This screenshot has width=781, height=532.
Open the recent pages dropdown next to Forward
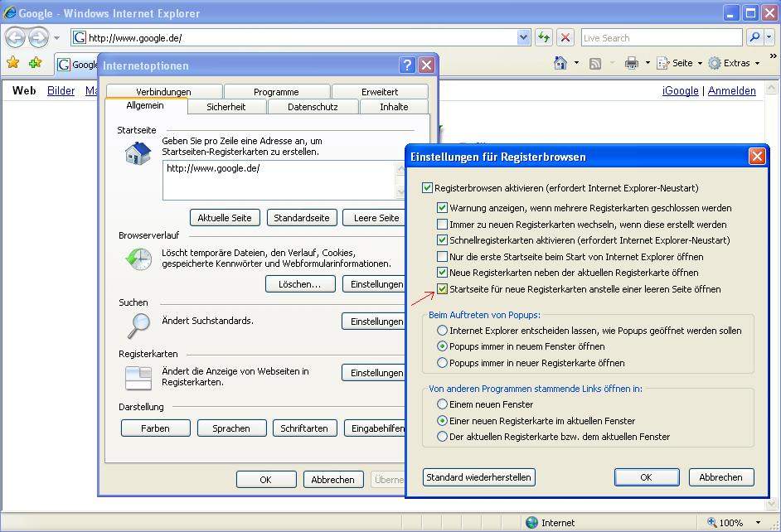56,38
